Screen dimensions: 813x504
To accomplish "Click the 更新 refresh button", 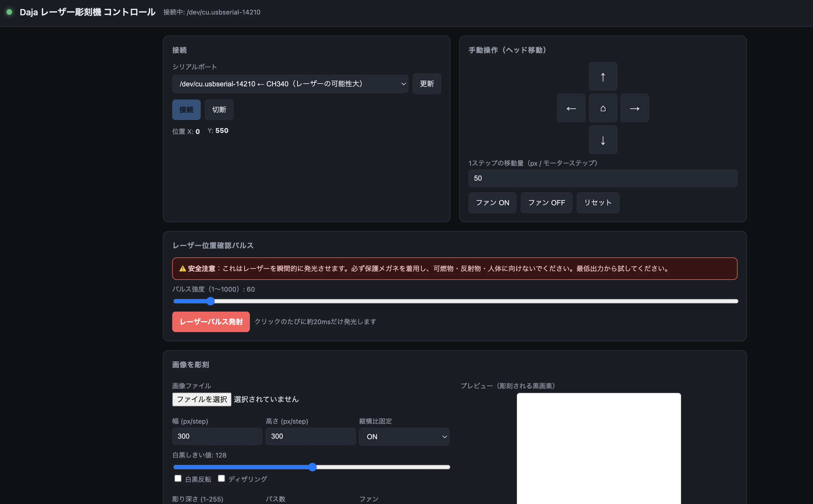I will (x=427, y=84).
